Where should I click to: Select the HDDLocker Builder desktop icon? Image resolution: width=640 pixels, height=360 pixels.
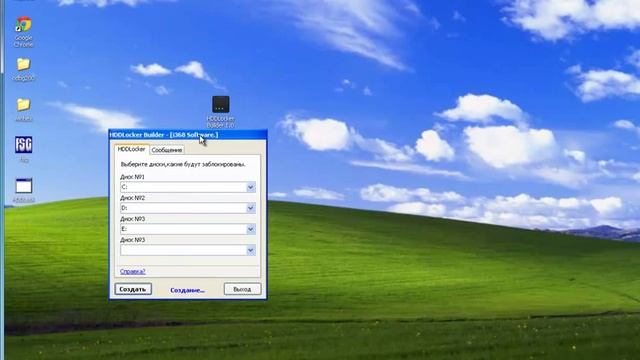click(220, 111)
